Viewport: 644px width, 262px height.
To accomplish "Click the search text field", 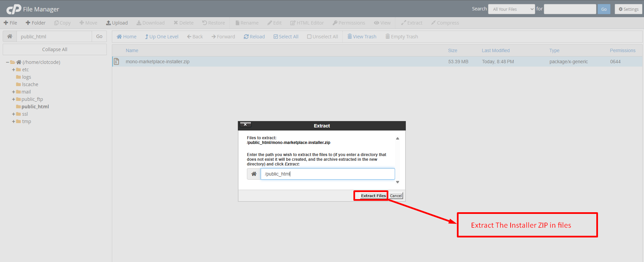I will coord(570,9).
